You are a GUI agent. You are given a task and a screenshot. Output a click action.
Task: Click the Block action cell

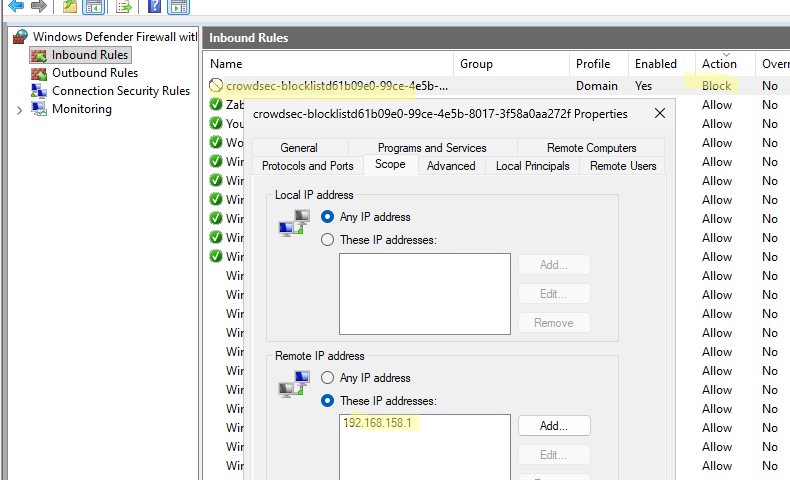tap(716, 86)
